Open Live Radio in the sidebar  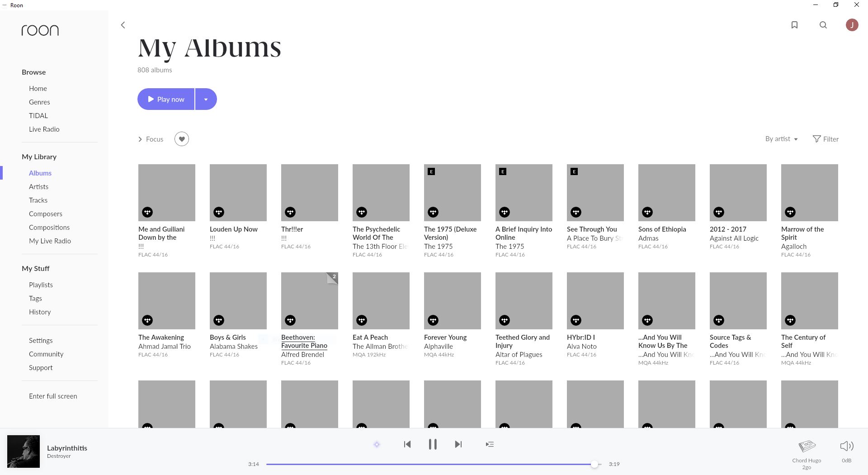(x=44, y=129)
